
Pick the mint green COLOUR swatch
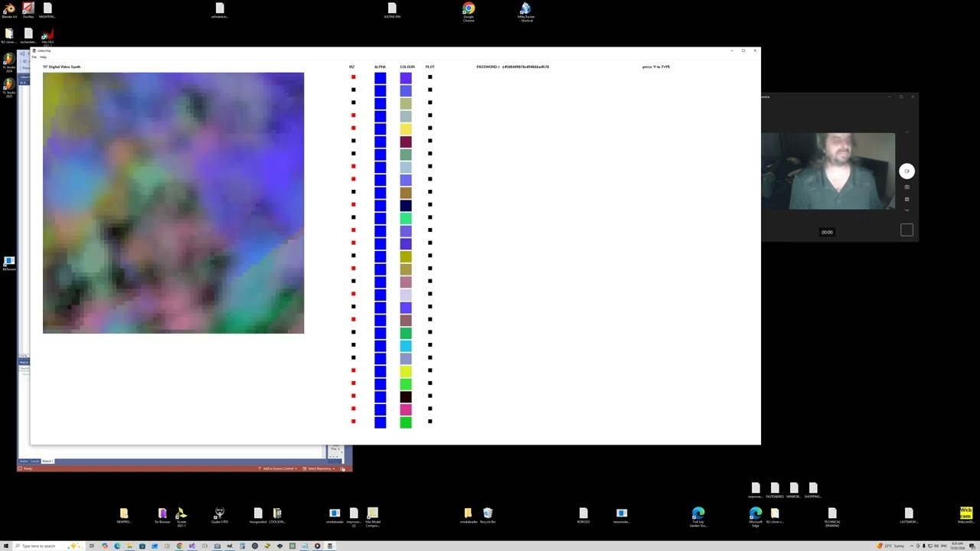[x=406, y=218]
